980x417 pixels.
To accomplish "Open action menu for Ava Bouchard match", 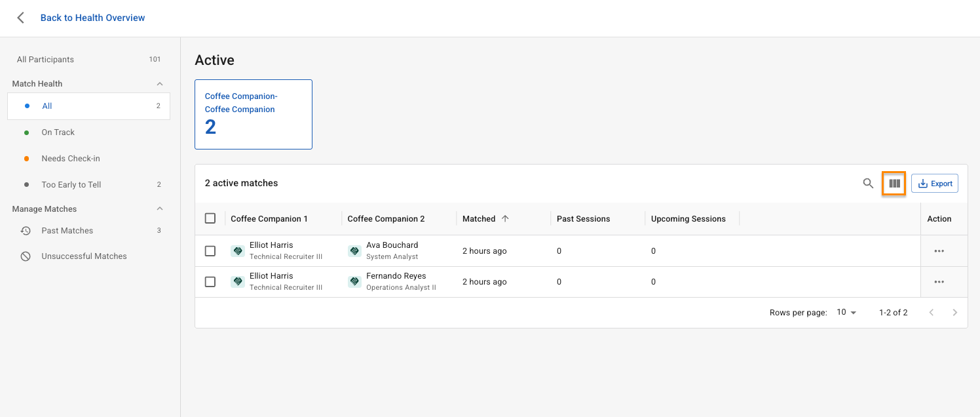I will 939,251.
